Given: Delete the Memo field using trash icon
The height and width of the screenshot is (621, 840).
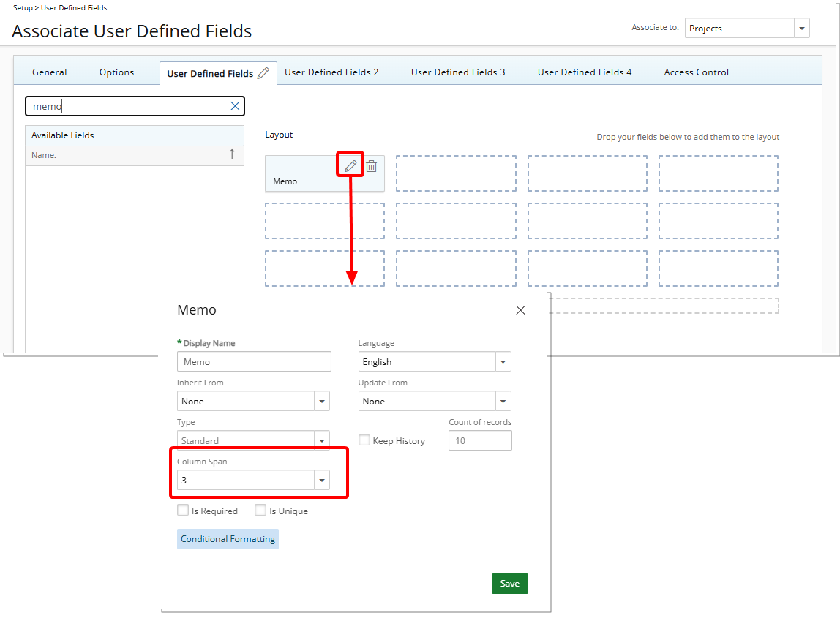Looking at the screenshot, I should pos(372,166).
